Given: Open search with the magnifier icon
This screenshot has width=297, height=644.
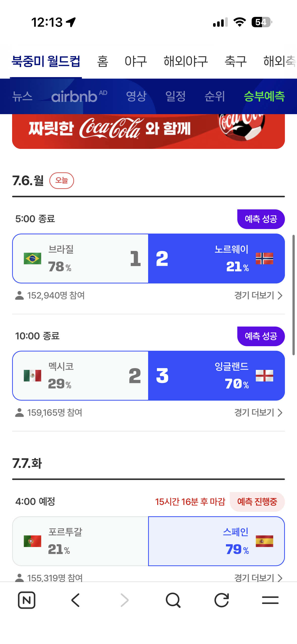Looking at the screenshot, I should [x=173, y=600].
